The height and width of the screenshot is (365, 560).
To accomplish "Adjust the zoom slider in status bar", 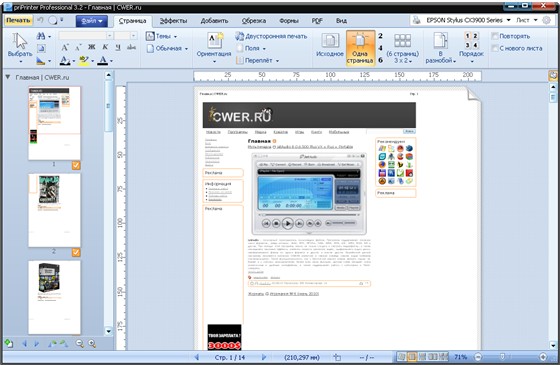I will (x=502, y=356).
